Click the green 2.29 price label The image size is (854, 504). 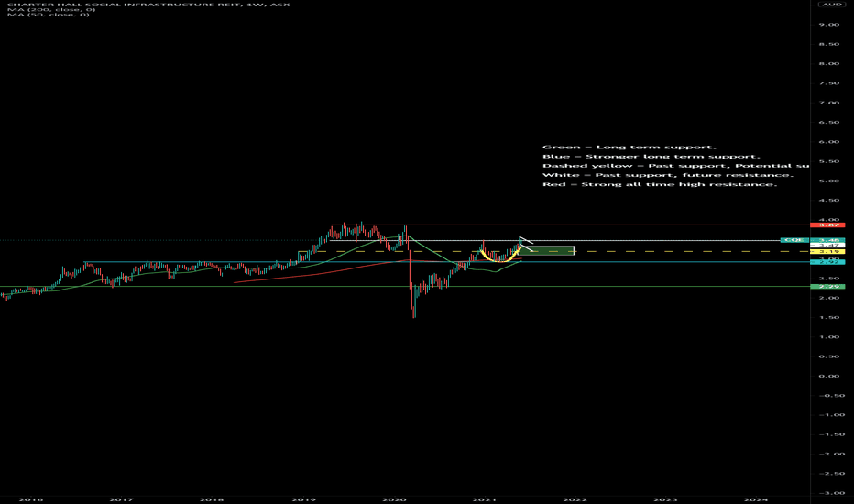pos(827,287)
